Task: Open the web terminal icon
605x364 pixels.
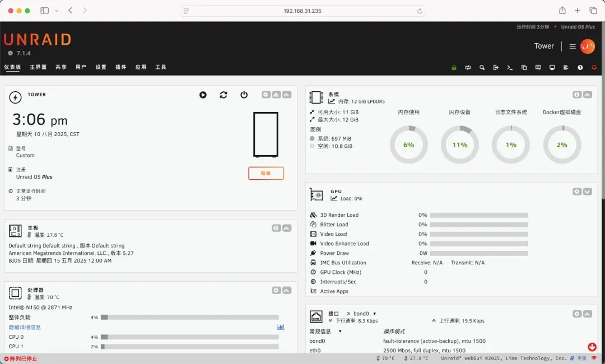Action: click(510, 68)
